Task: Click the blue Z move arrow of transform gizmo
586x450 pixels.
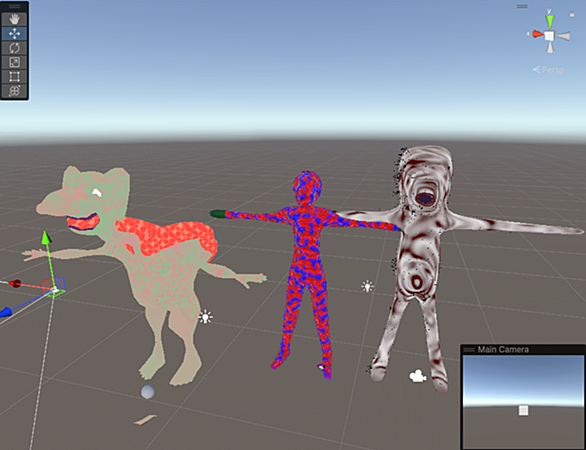Action: click(x=5, y=312)
